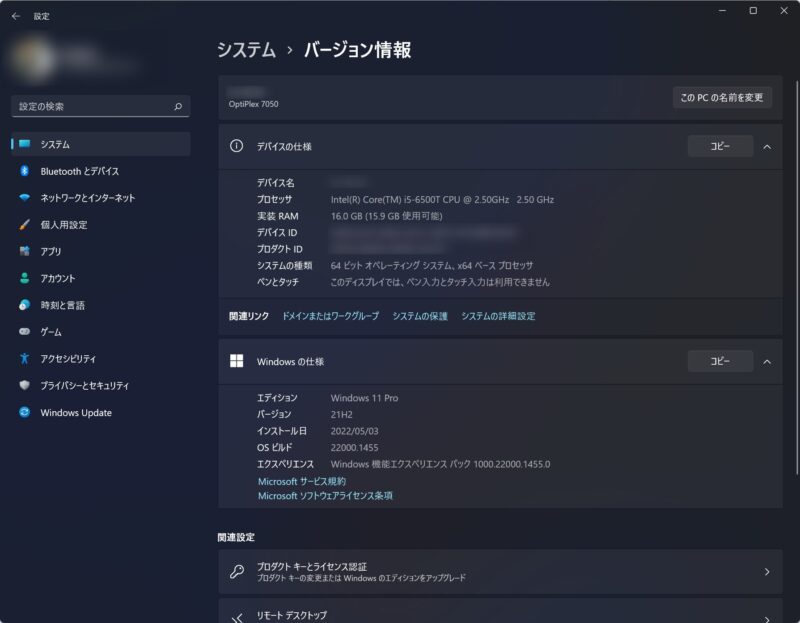Screen dimensions: 800x623
Task: Click the remote desktop icon beside リモート デスクトップ
Action: pyautogui.click(x=237, y=618)
